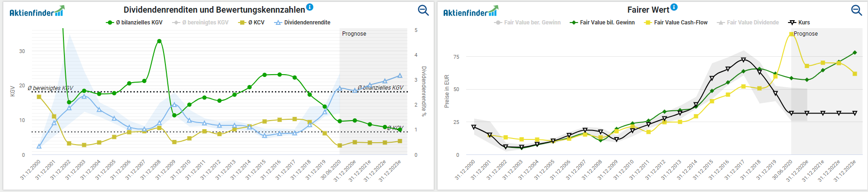
Task: Toggle the Fair Value bil. Gewinn series
Action: point(602,23)
